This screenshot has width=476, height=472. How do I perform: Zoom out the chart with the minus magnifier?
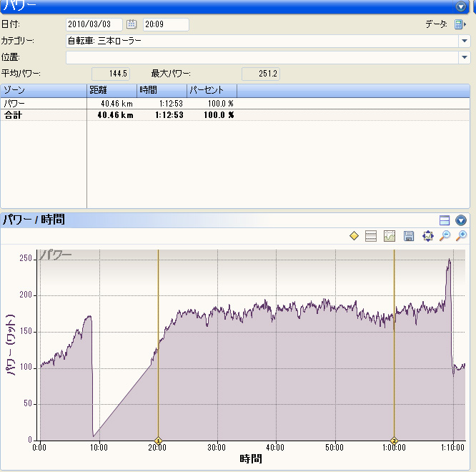click(445, 236)
